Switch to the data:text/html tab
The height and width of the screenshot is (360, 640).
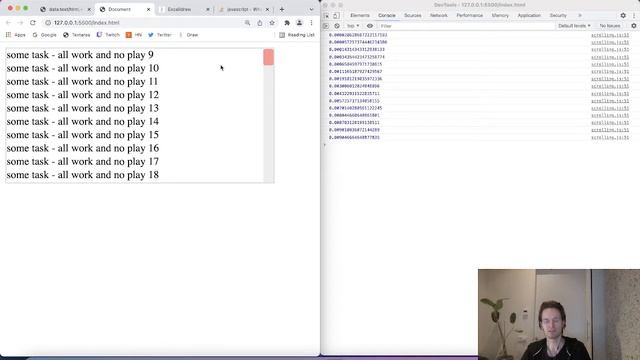click(x=65, y=9)
